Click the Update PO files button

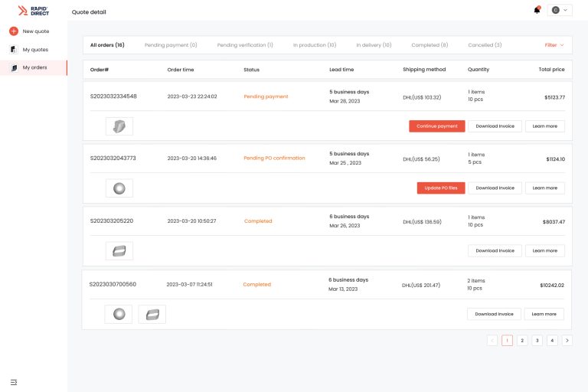point(441,188)
